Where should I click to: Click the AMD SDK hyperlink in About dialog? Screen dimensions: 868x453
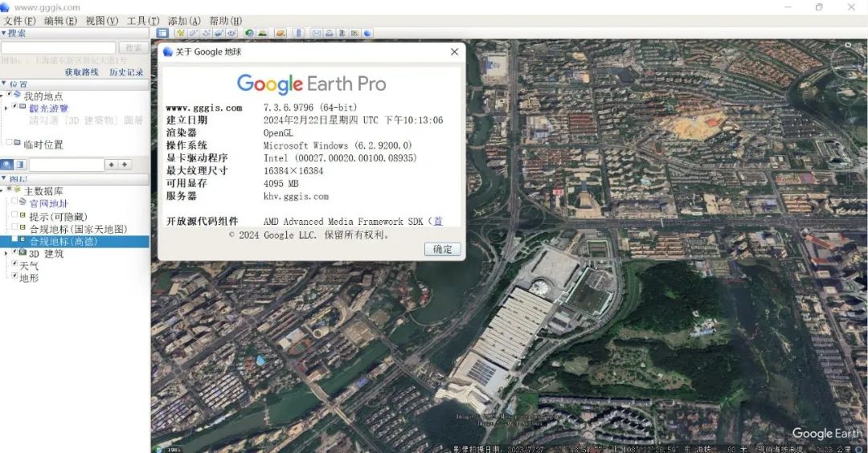tap(438, 221)
